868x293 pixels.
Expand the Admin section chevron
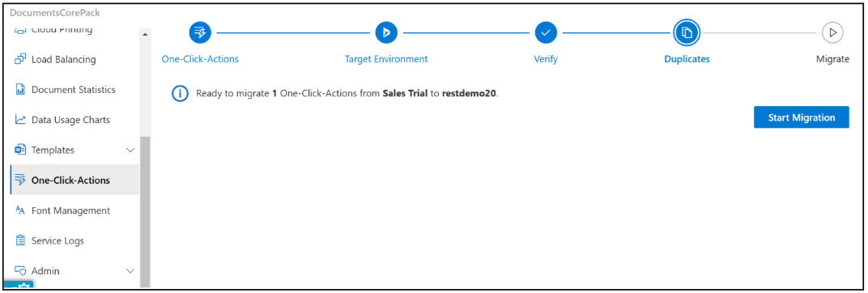[x=130, y=271]
